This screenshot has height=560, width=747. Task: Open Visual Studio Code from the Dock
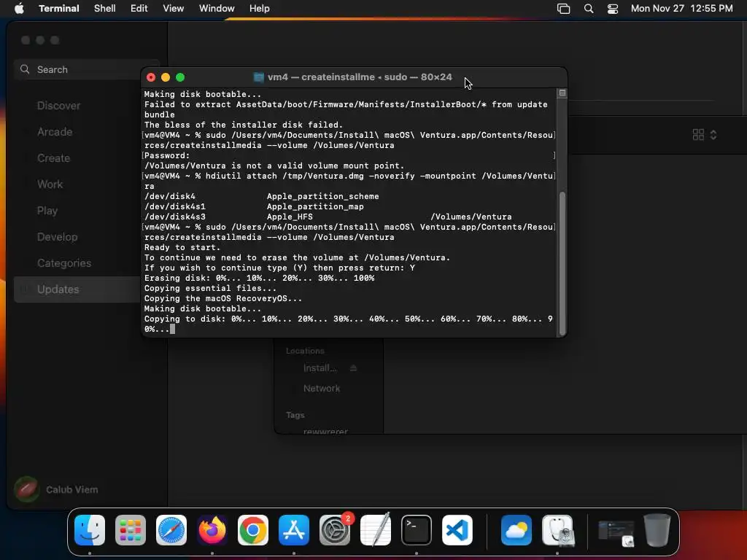pyautogui.click(x=457, y=530)
